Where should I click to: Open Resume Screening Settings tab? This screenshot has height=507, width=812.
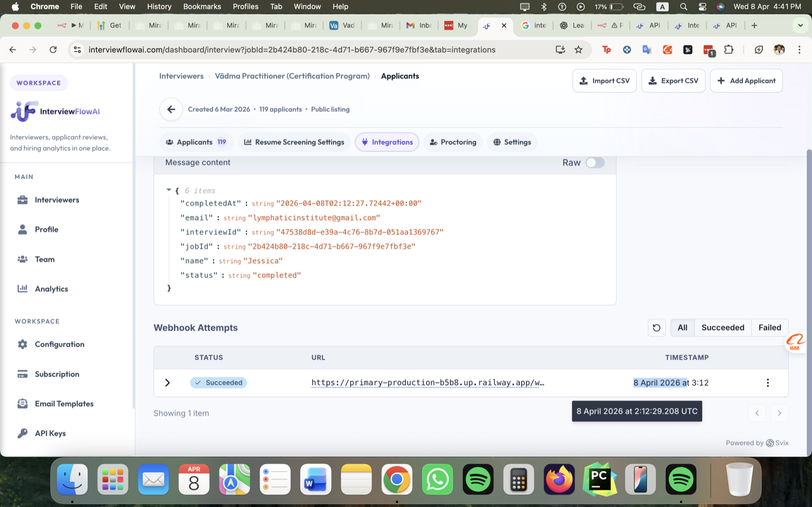(x=294, y=142)
